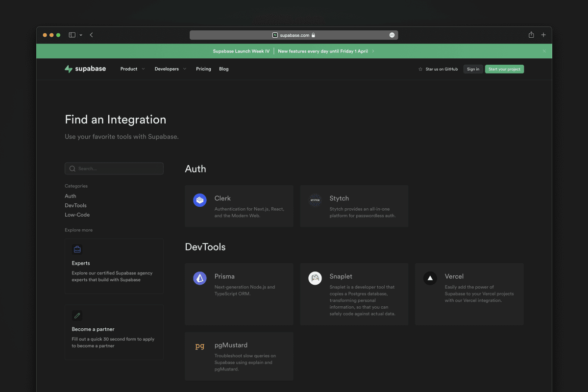Viewport: 588px width, 392px height.
Task: Click the Clerk integration logo icon
Action: 199,200
